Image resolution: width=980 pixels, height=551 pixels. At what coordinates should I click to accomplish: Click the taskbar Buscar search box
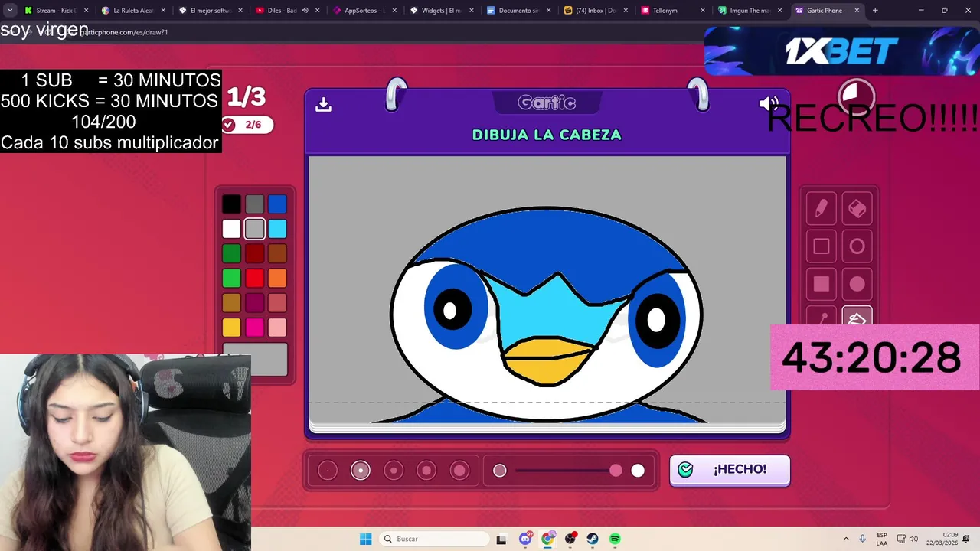pyautogui.click(x=434, y=539)
